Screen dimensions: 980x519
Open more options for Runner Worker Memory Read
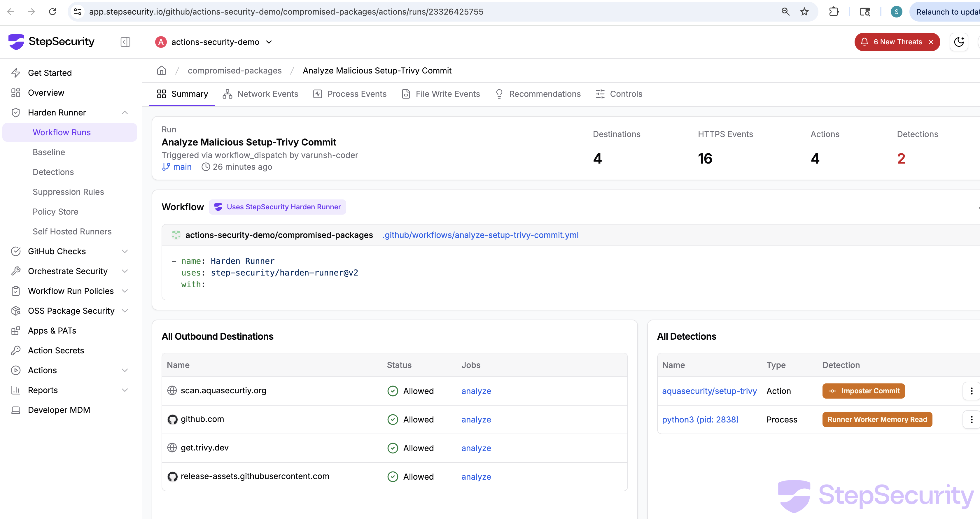point(971,419)
